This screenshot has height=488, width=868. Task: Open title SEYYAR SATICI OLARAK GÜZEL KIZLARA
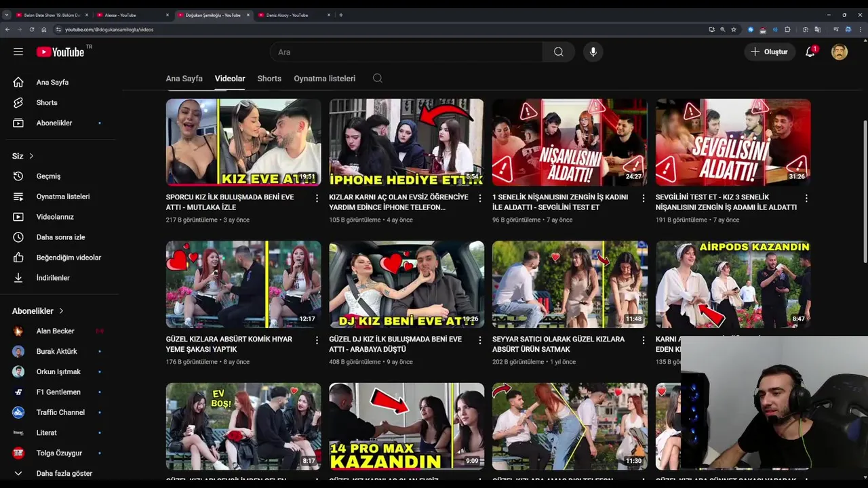pyautogui.click(x=558, y=344)
